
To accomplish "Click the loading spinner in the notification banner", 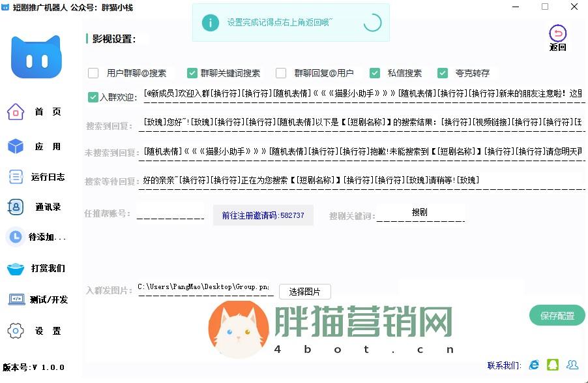I will point(372,22).
